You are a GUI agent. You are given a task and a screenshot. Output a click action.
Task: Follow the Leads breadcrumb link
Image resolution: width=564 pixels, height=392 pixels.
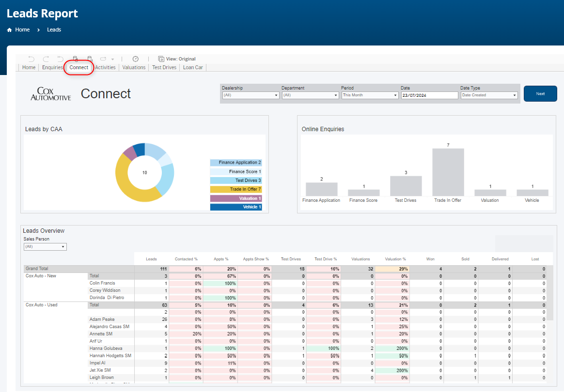[x=54, y=30]
